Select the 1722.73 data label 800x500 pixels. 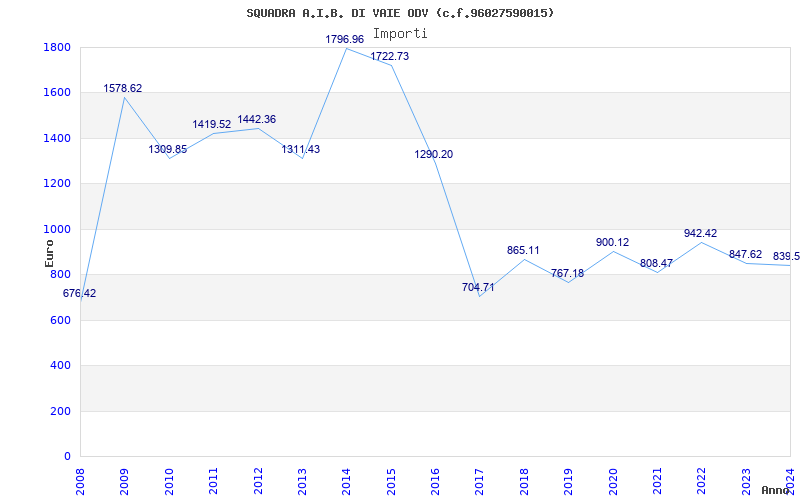[389, 57]
